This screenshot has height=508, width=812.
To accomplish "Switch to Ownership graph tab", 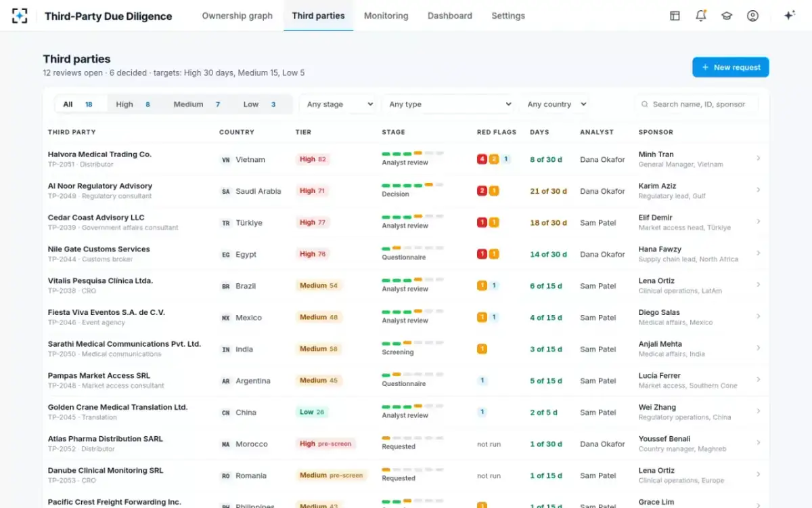I will (238, 16).
